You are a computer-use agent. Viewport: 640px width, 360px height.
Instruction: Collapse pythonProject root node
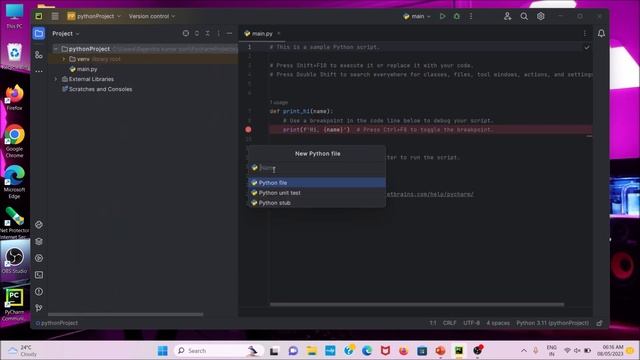[56, 49]
